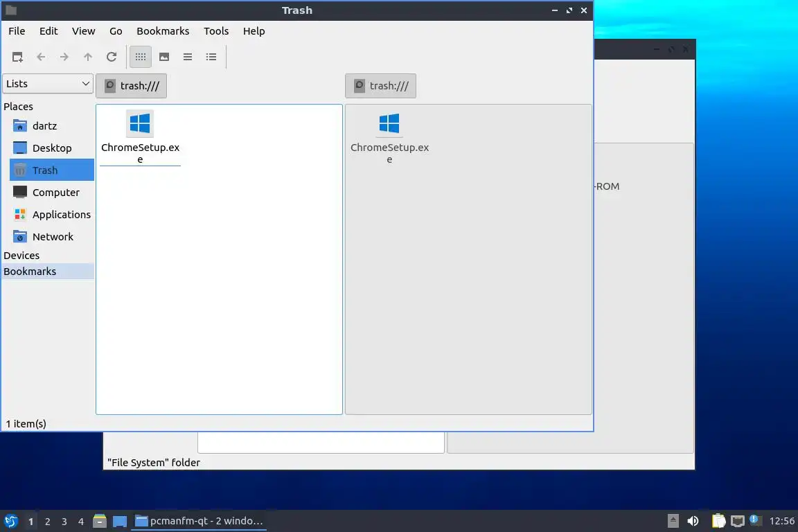Close the Trash window
Screen dimensions: 798x532
tap(584, 10)
